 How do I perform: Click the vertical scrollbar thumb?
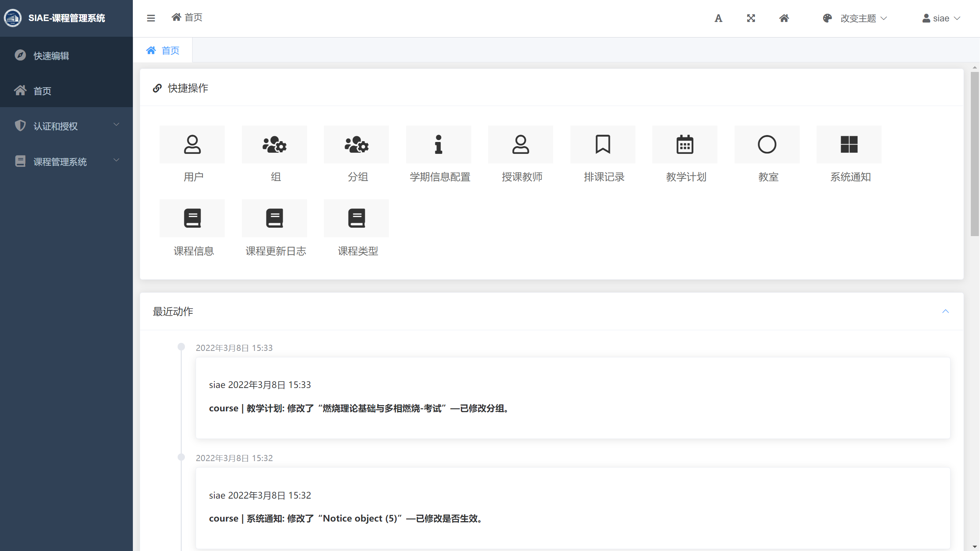click(x=975, y=154)
